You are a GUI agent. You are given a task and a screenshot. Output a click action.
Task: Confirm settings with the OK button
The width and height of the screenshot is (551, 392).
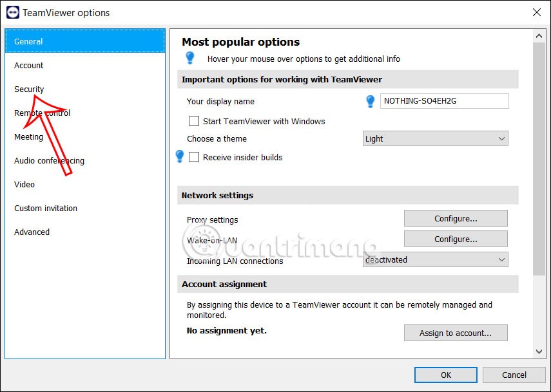click(446, 375)
